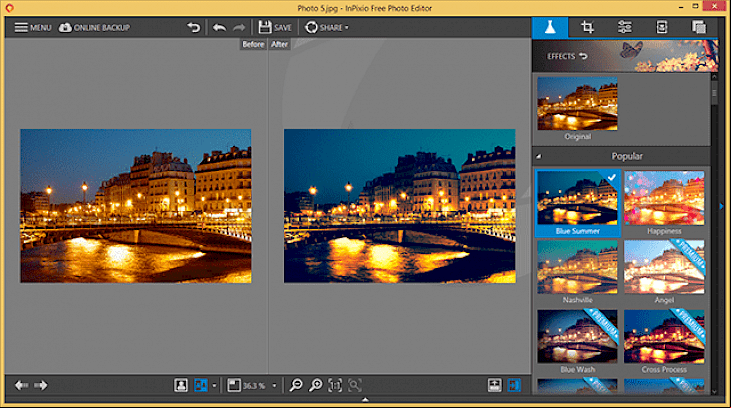Viewport: 731px width, 408px height.
Task: Open the Crop tool tab
Action: point(587,28)
